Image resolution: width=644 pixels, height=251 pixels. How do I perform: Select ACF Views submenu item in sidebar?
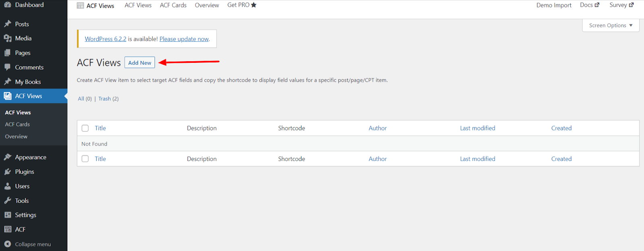[x=18, y=112]
